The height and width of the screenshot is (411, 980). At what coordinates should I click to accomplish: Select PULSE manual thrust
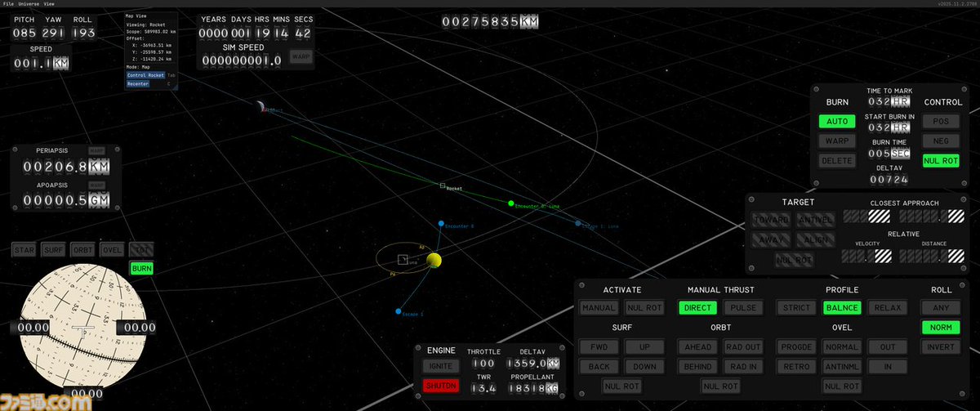click(742, 308)
